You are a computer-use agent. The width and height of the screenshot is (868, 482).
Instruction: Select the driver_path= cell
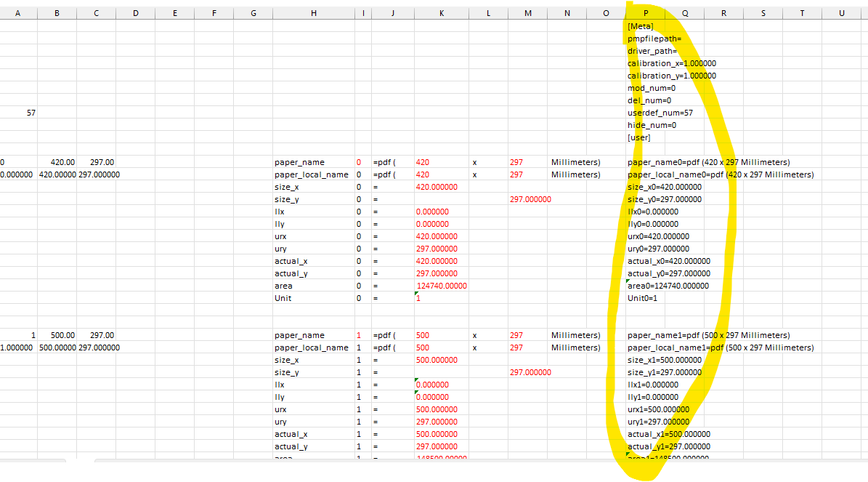[x=652, y=51]
